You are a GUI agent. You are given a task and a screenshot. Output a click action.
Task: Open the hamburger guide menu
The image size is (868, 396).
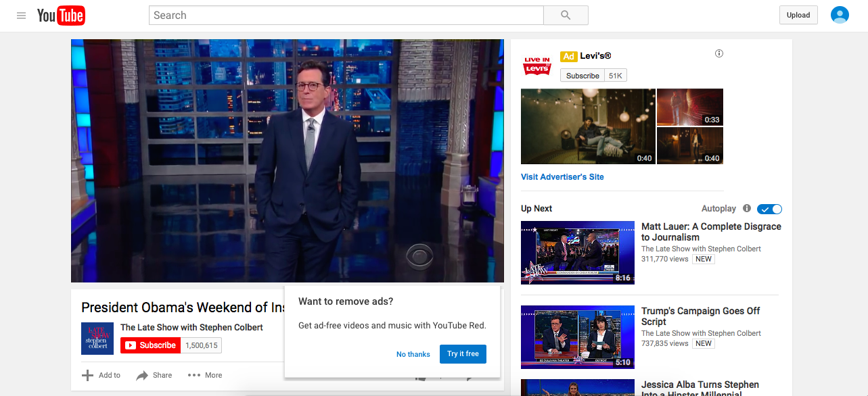[22, 15]
